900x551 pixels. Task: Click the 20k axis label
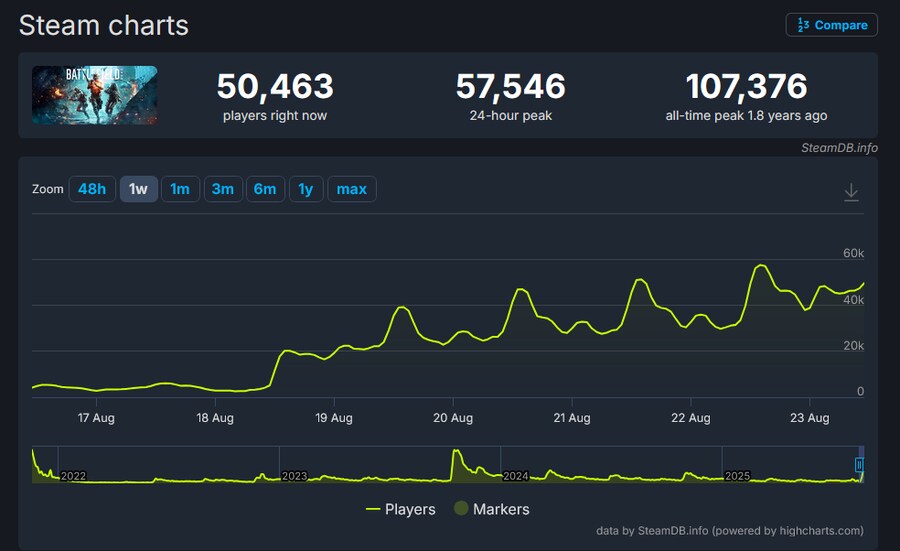(854, 346)
